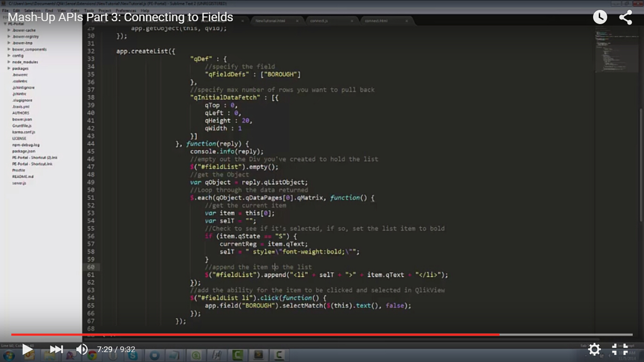644x362 pixels.
Task: Click code text "qFieldDefs"
Action: tap(227, 74)
